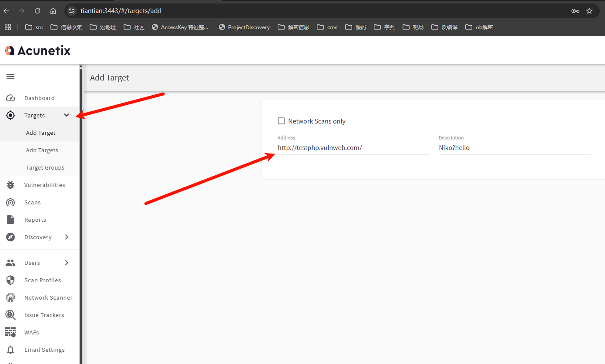Open the hamburger menu icon
605x364 pixels.
click(10, 77)
